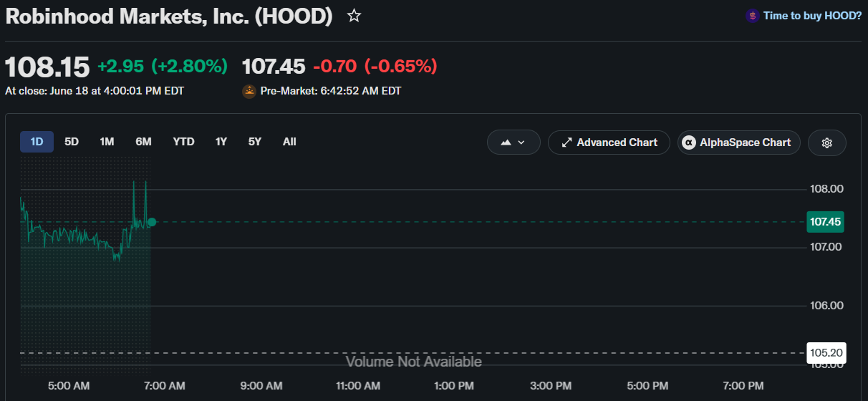868x401 pixels.
Task: Click the 1:00 PM axis label
Action: [x=455, y=386]
